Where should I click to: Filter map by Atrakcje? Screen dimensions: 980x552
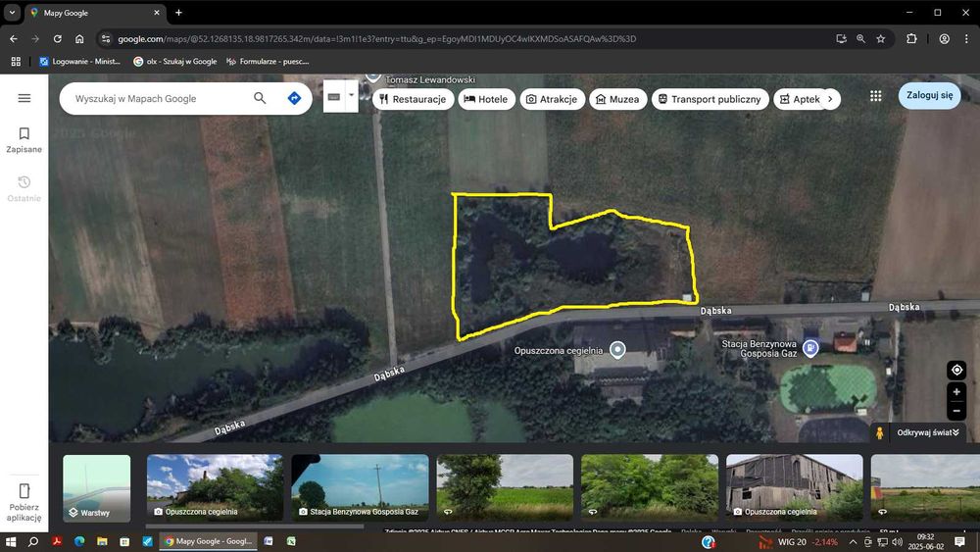click(x=552, y=99)
